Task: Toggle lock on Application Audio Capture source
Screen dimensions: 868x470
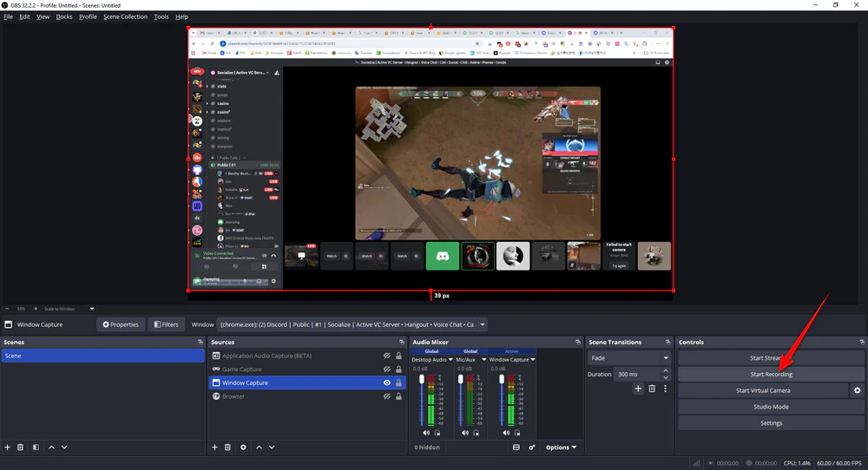Action: (398, 356)
